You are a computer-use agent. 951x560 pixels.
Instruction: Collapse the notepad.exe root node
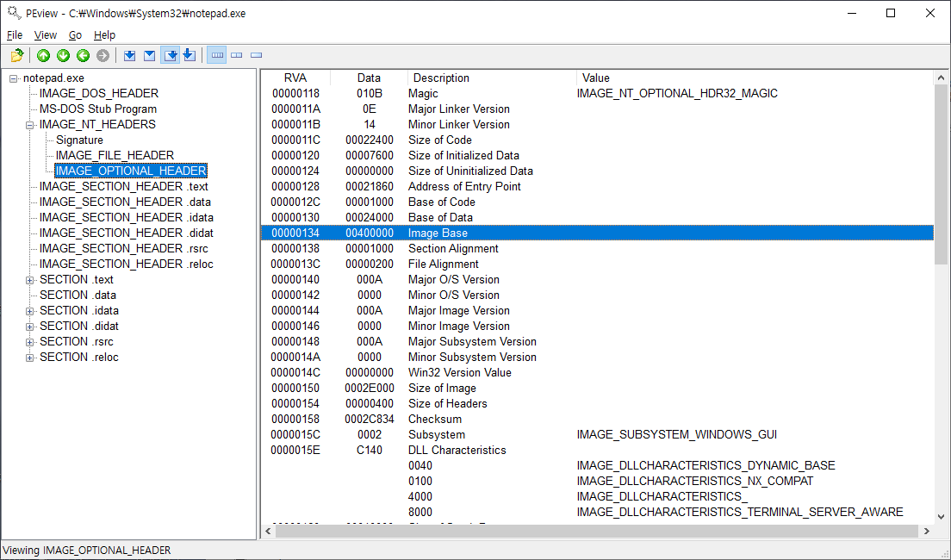(13, 78)
